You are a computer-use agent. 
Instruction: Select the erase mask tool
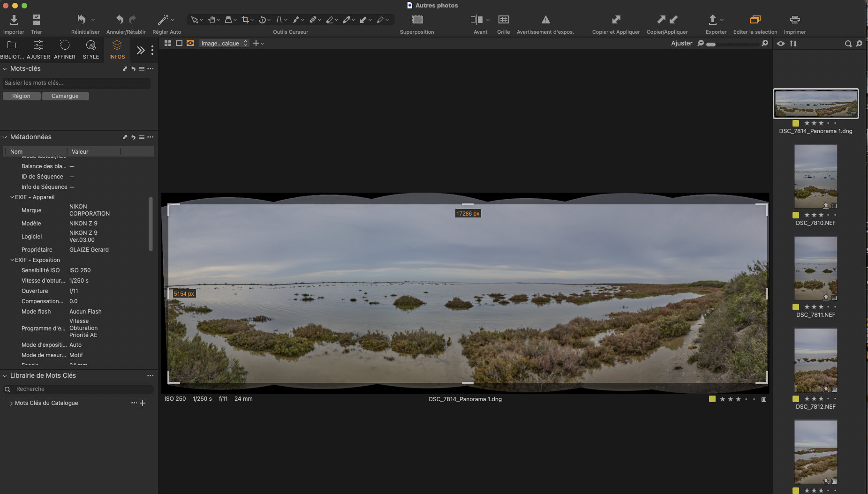pyautogui.click(x=330, y=20)
